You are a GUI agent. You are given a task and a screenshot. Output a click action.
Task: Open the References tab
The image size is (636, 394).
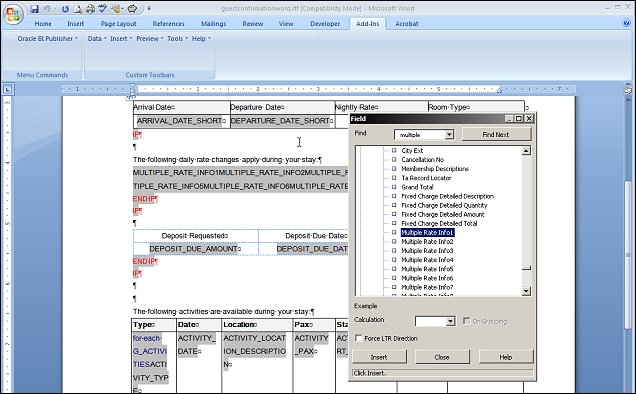(168, 24)
